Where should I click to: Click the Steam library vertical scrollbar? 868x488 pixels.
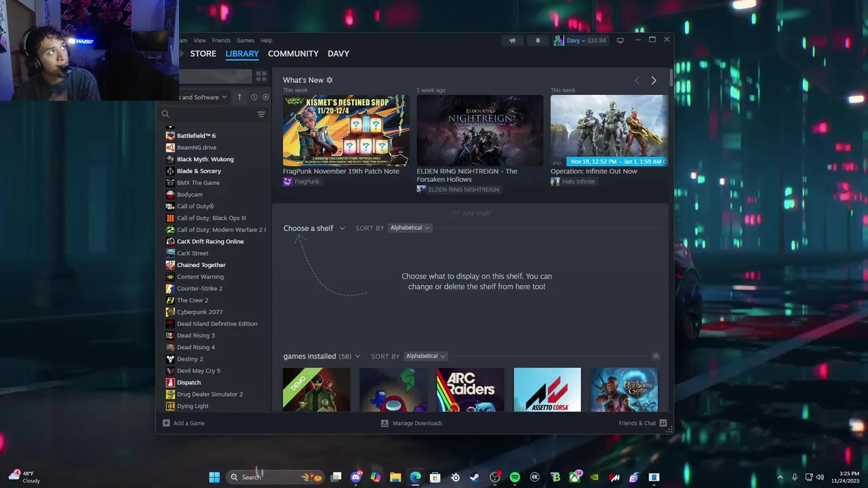coord(671,78)
